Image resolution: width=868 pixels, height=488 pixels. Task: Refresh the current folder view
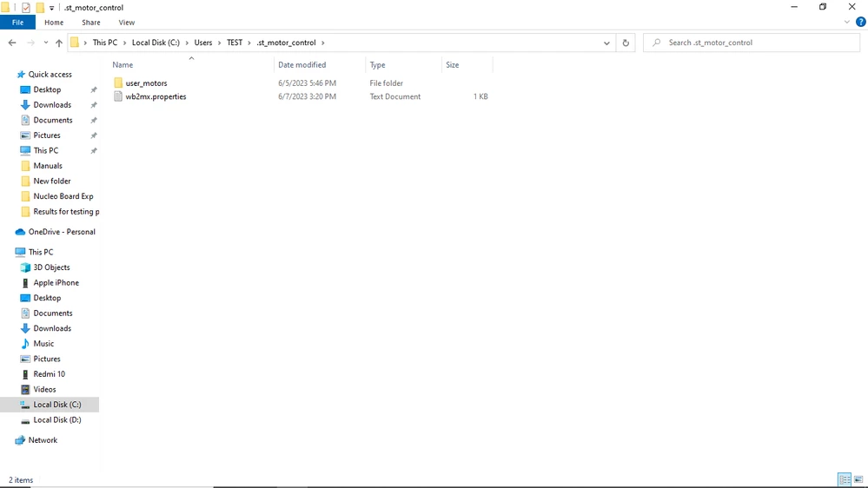pos(626,43)
